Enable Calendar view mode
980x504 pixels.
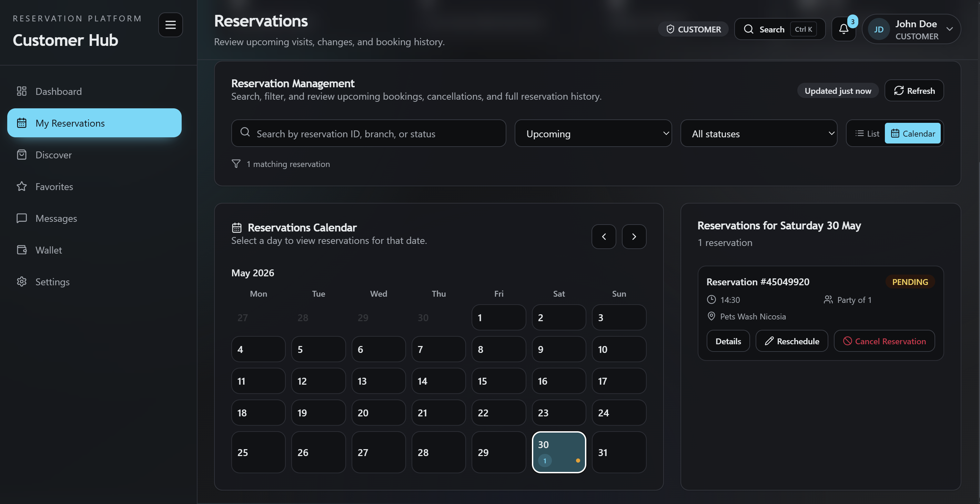pos(913,133)
